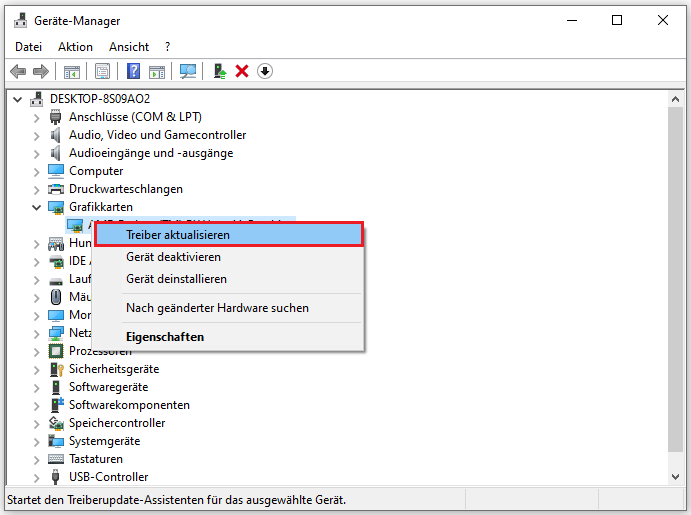Select the Grafikkarten label

tap(101, 207)
